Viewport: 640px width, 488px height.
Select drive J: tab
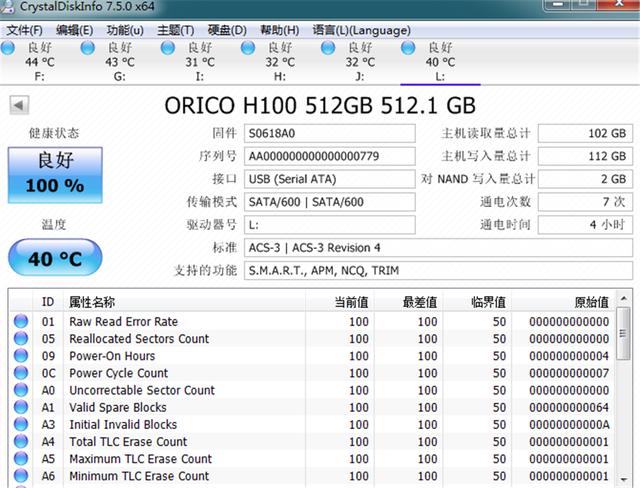point(360,62)
